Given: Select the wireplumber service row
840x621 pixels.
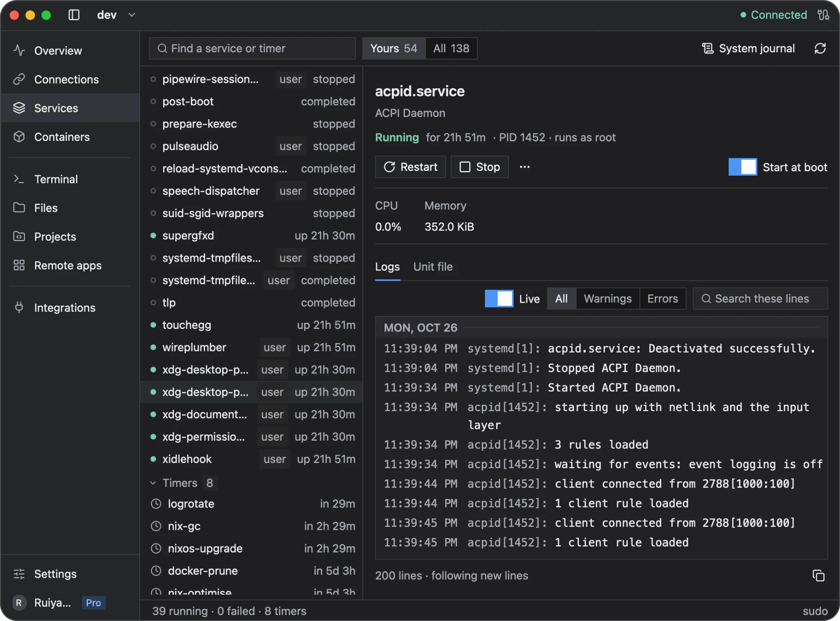Looking at the screenshot, I should click(252, 347).
